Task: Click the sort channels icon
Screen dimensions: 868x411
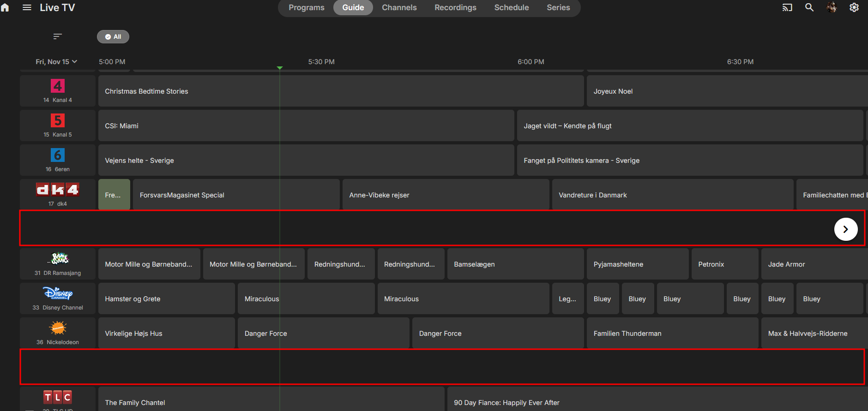Action: point(57,36)
